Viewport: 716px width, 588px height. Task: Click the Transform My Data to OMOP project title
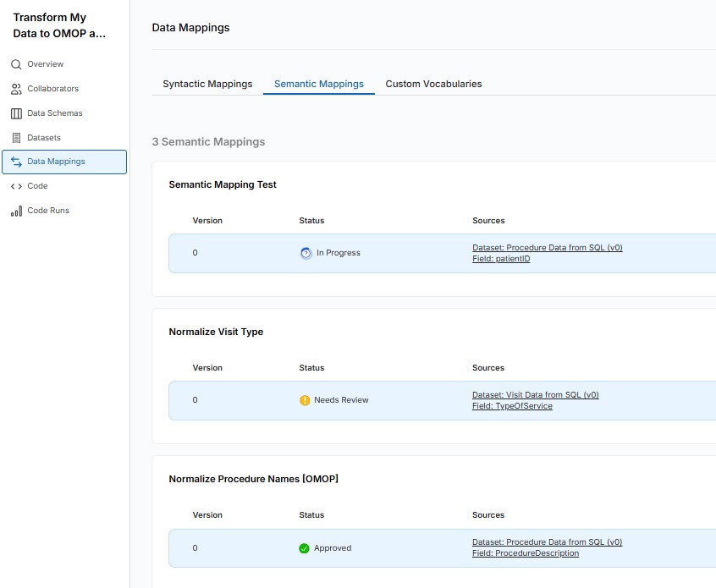(x=59, y=25)
